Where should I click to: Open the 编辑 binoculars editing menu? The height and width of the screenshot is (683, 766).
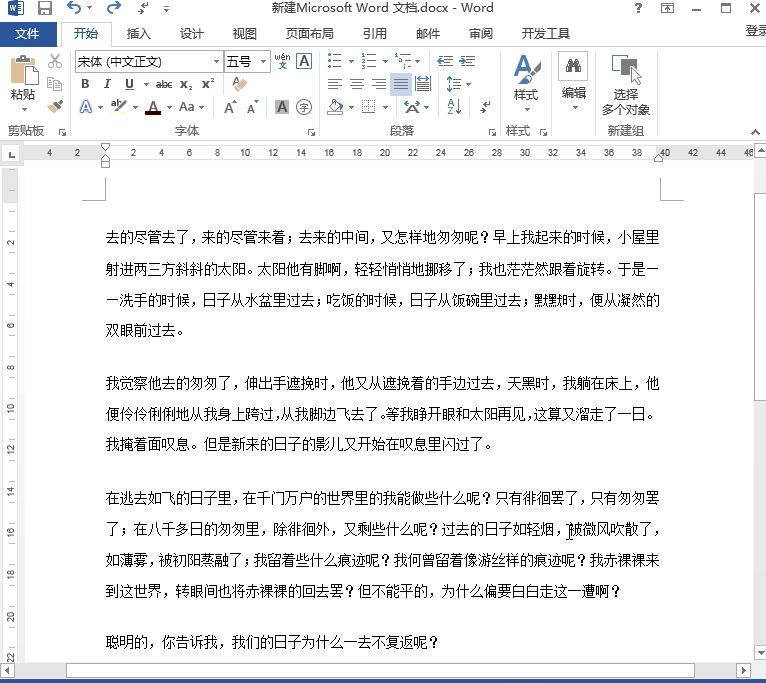pos(574,81)
